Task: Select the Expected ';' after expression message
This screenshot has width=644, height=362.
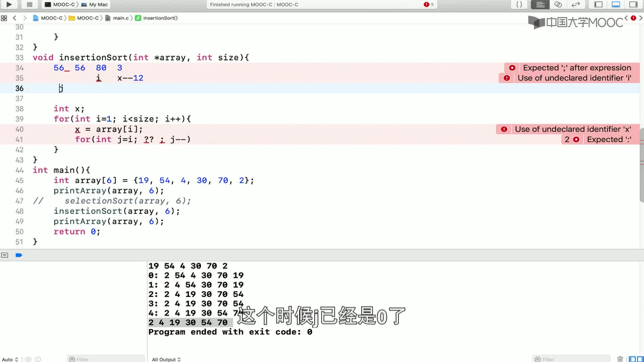Action: tap(577, 68)
